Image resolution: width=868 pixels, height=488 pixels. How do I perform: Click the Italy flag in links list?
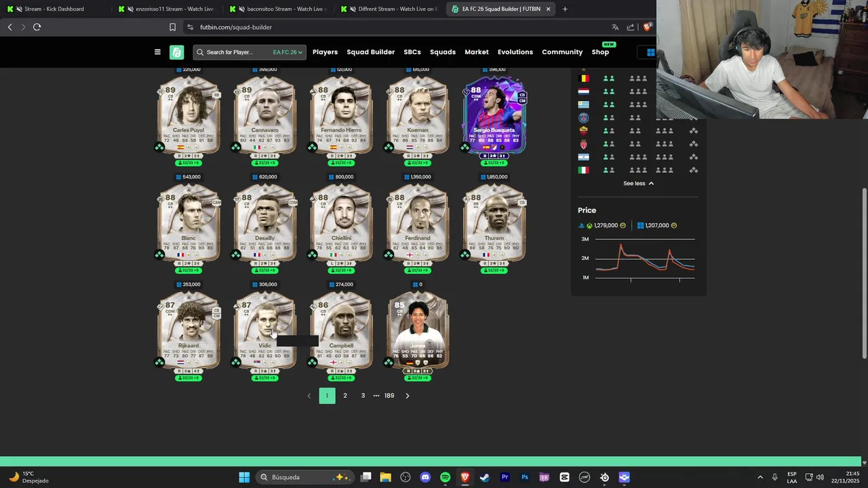tap(583, 170)
